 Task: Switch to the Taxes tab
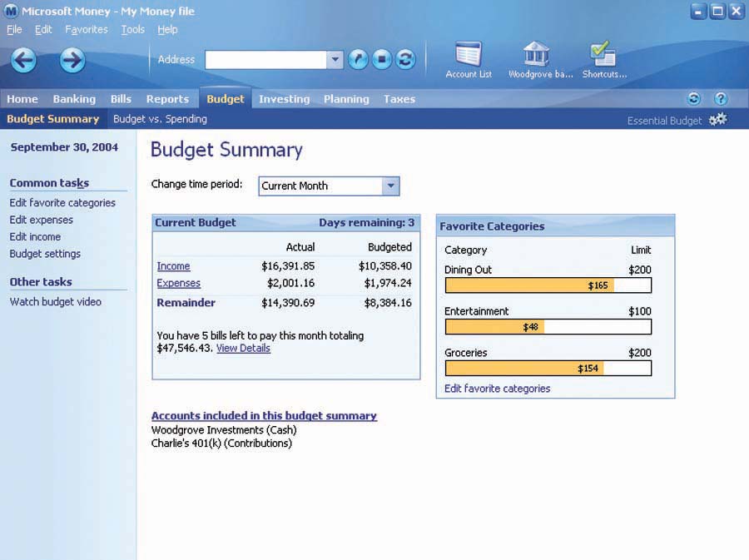tap(399, 99)
